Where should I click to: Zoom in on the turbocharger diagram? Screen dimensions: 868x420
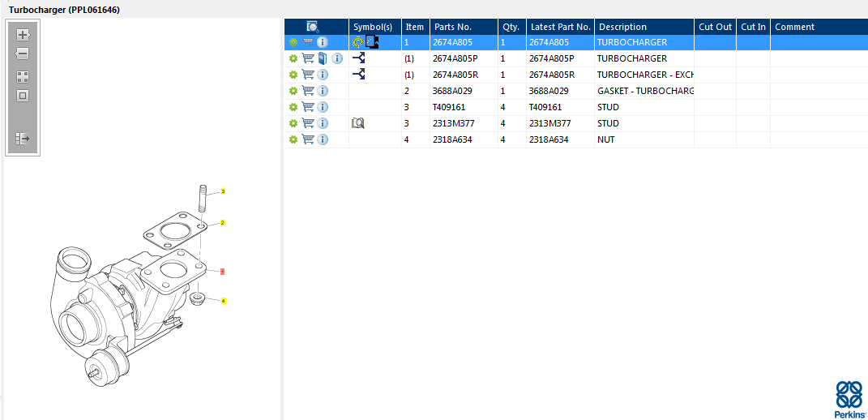23,35
